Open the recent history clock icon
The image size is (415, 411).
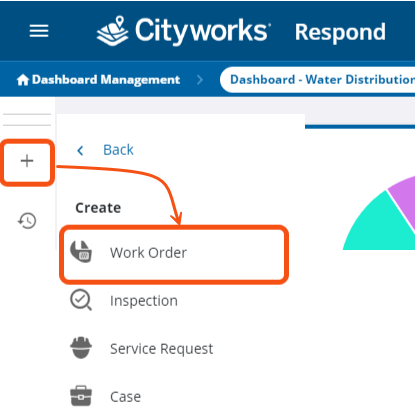[27, 221]
